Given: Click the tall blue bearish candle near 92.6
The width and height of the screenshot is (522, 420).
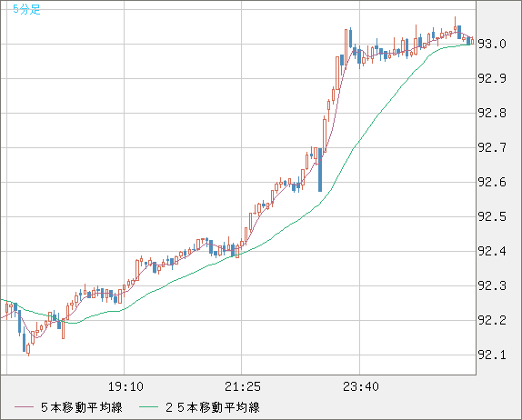Looking at the screenshot, I should [x=320, y=170].
